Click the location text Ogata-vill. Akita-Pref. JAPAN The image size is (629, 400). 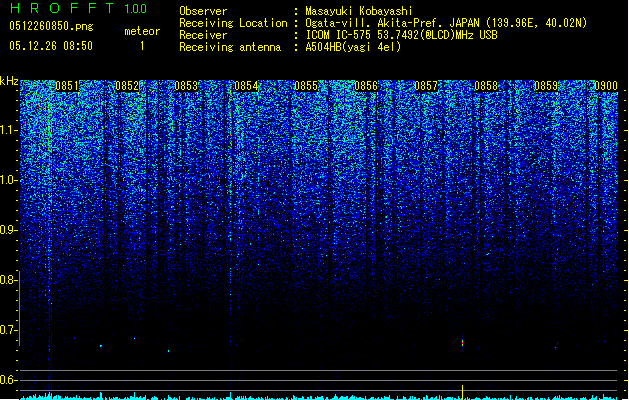(392, 23)
